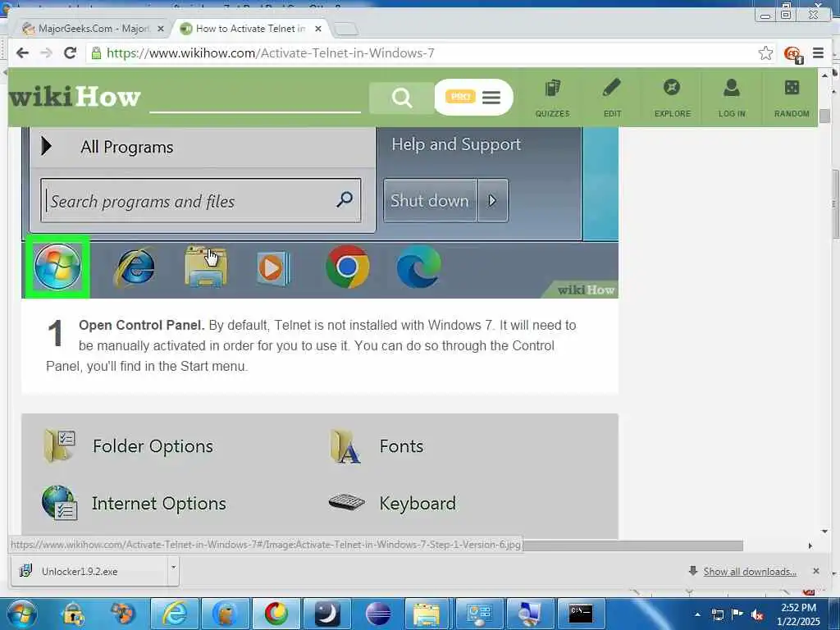840x630 pixels.
Task: Reload the wikiHow page
Action: pyautogui.click(x=70, y=53)
